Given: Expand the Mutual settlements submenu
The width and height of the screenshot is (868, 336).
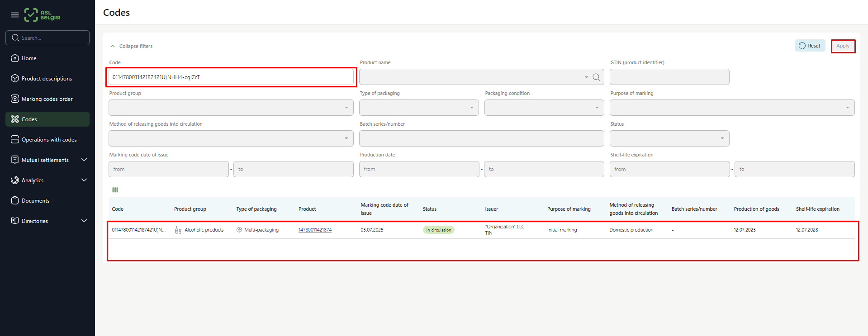Looking at the screenshot, I should (84, 160).
